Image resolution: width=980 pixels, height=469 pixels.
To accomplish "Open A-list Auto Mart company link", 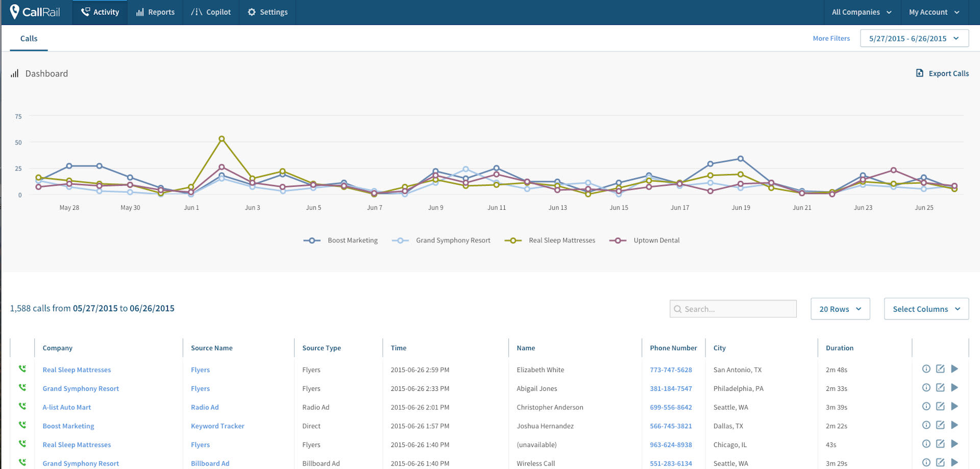I will [x=66, y=407].
